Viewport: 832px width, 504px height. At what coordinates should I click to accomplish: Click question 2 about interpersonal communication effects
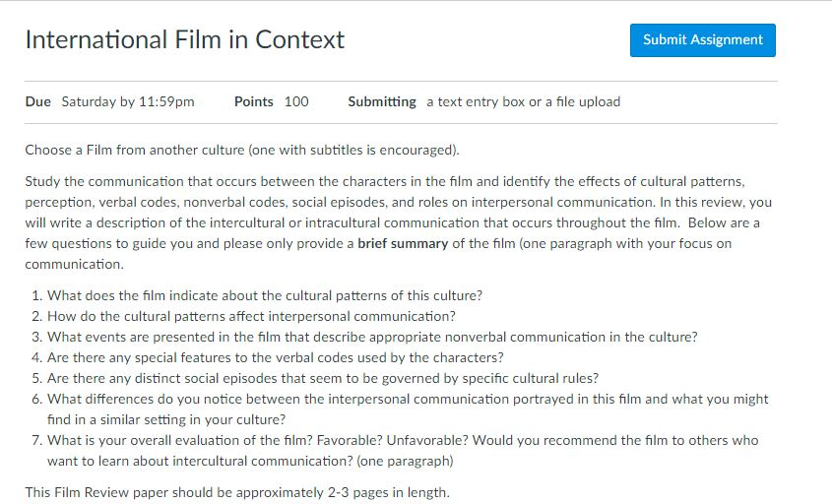[251, 316]
